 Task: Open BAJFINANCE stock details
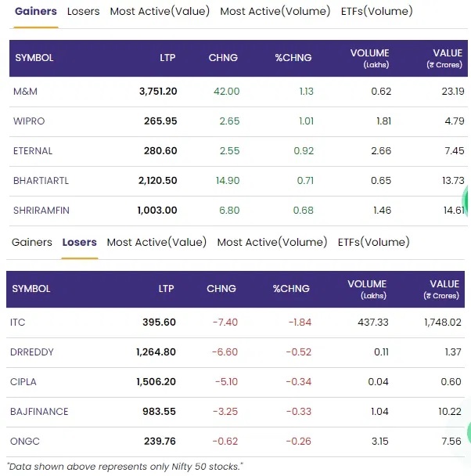(39, 412)
